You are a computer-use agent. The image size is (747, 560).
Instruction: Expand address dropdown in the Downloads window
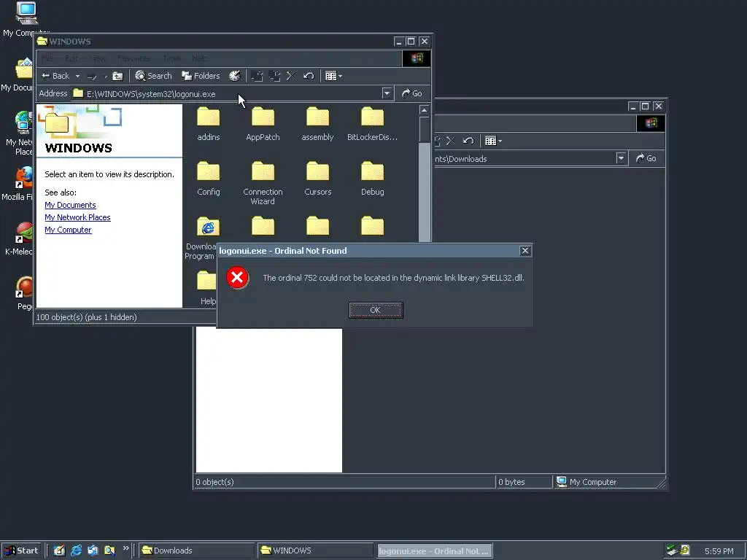[x=621, y=158]
